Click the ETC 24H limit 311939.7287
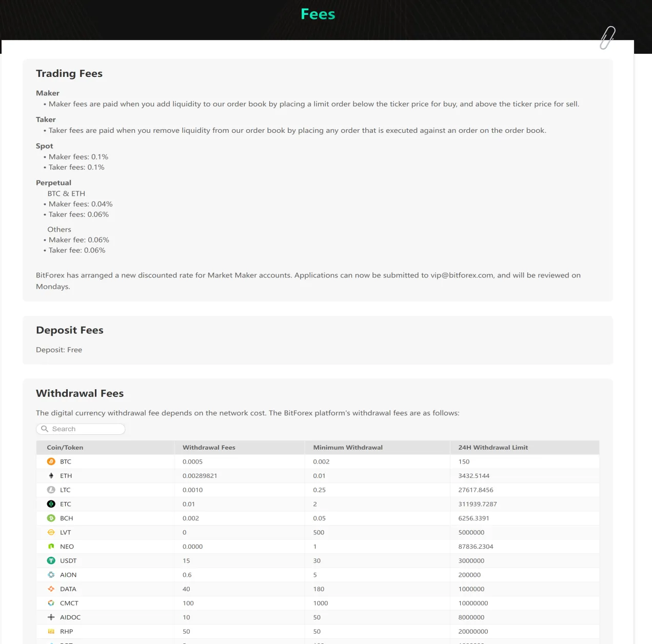Viewport: 652px width, 644px height. (x=478, y=504)
